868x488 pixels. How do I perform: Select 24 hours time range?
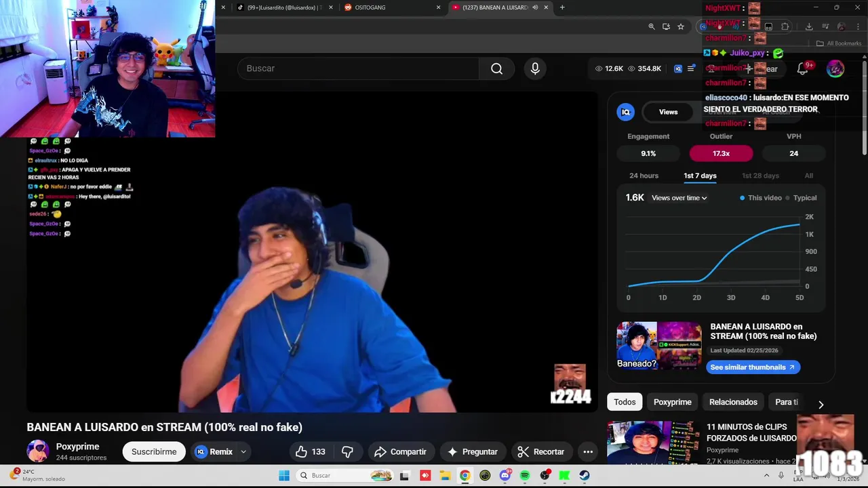pyautogui.click(x=644, y=176)
